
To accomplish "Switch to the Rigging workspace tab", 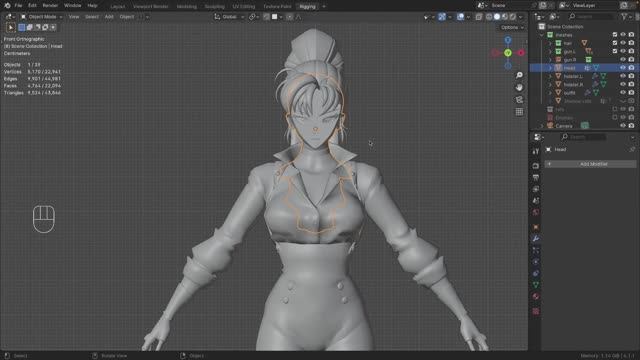I will (x=307, y=7).
